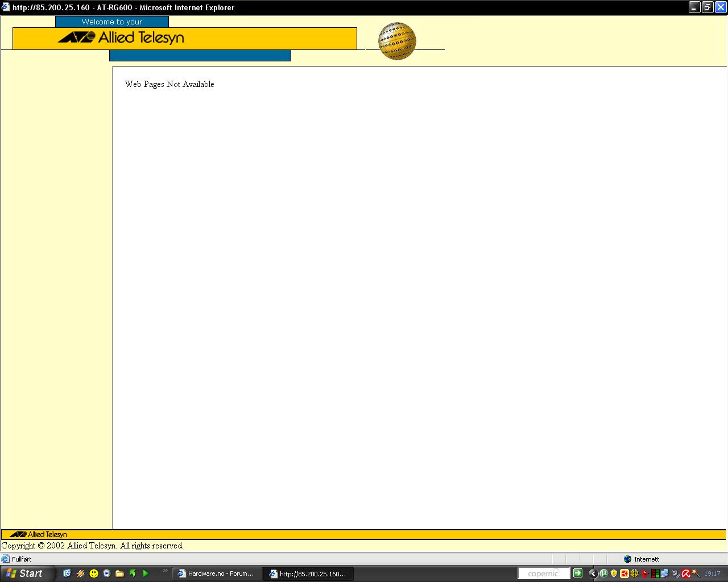Open Windows Media Player from quick launch
Image resolution: width=728 pixels, height=582 pixels.
[107, 573]
